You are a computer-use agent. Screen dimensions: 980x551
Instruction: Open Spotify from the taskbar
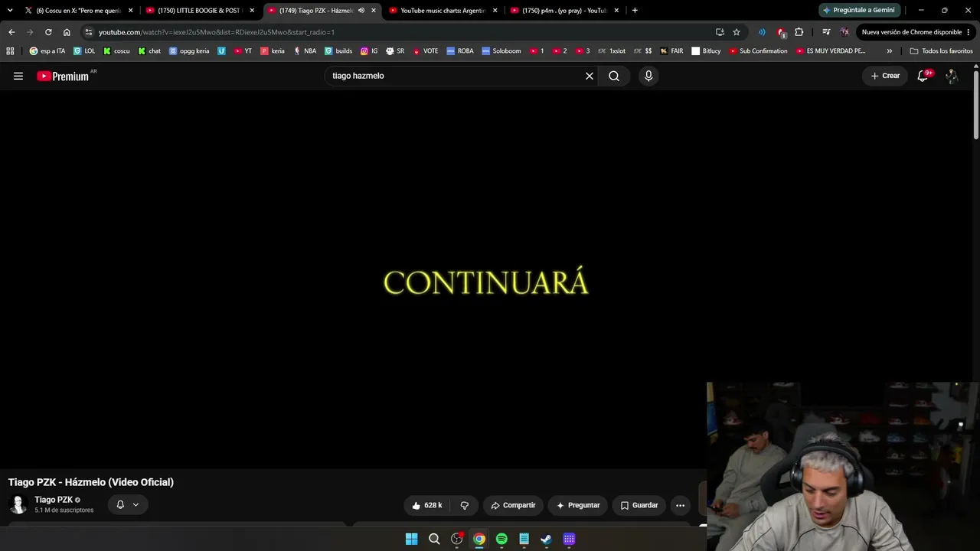coord(501,539)
